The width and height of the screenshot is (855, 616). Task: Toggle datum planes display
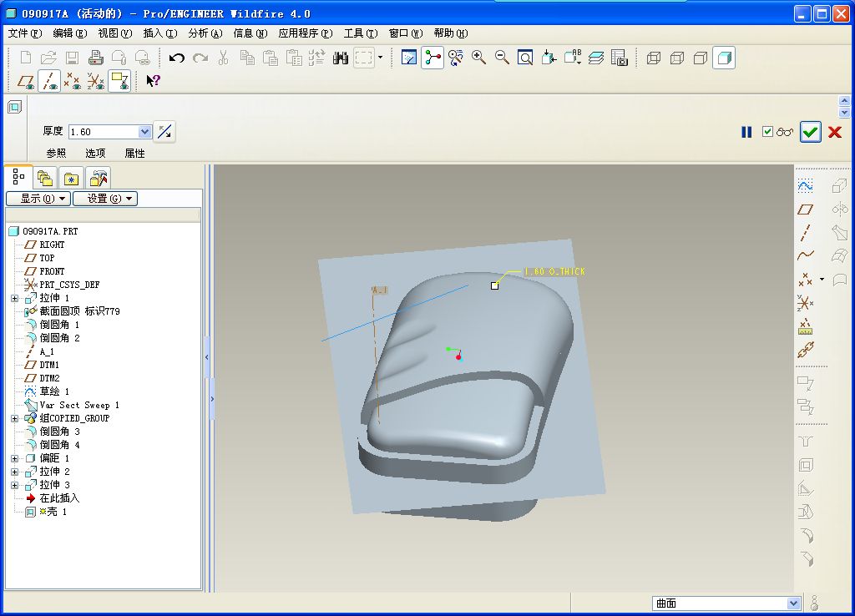pyautogui.click(x=26, y=81)
